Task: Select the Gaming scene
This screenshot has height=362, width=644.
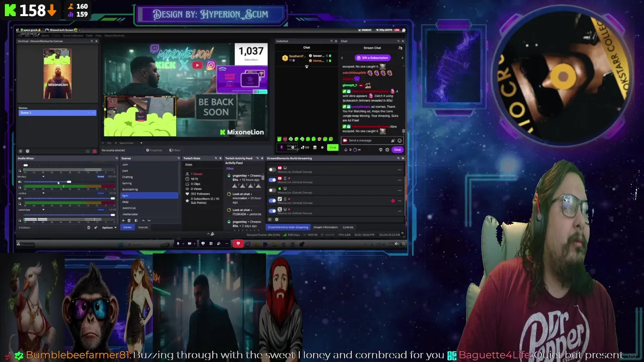Action: tap(127, 184)
